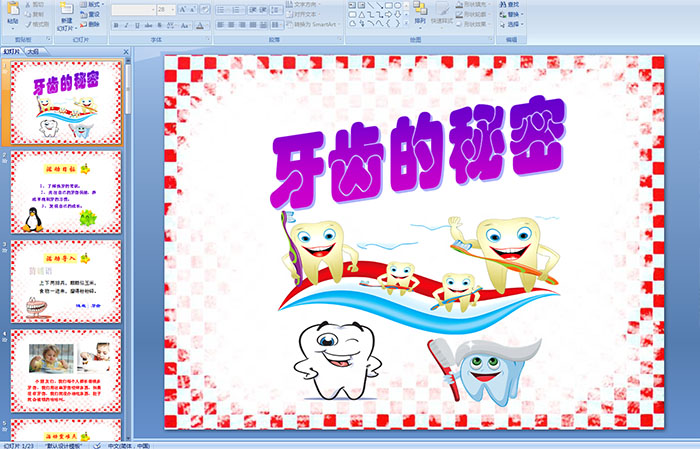The height and width of the screenshot is (449, 700).
Task: Toggle Align Text Right
Action: pos(242,25)
